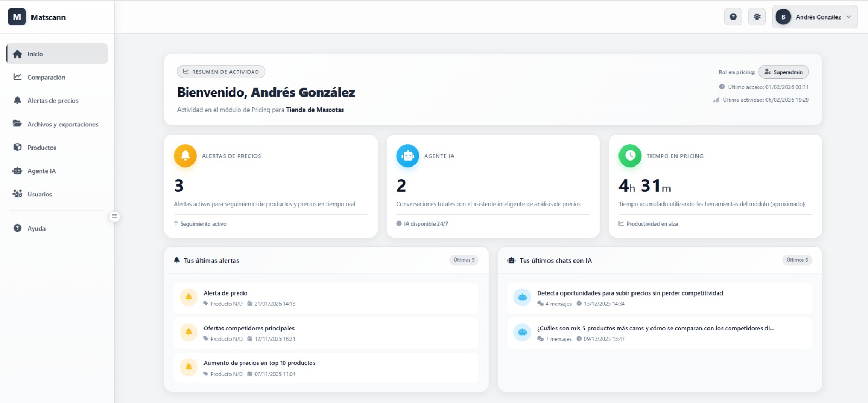
Task: Click the robot icon beside Agente IA sidebar
Action: pos(17,170)
